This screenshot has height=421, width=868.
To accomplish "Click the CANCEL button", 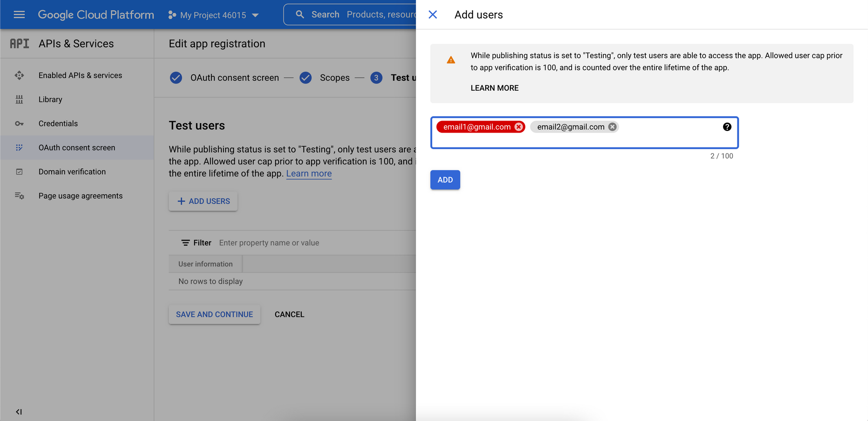I will click(x=289, y=314).
